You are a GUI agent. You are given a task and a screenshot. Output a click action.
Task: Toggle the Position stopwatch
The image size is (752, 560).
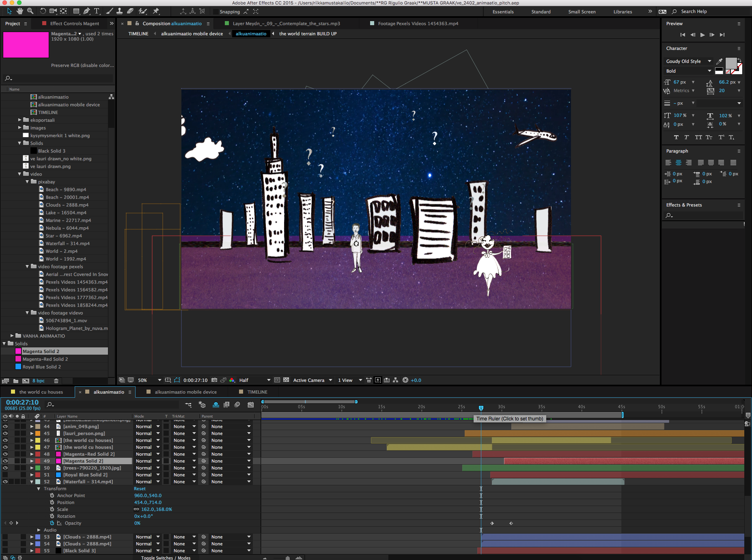52,502
